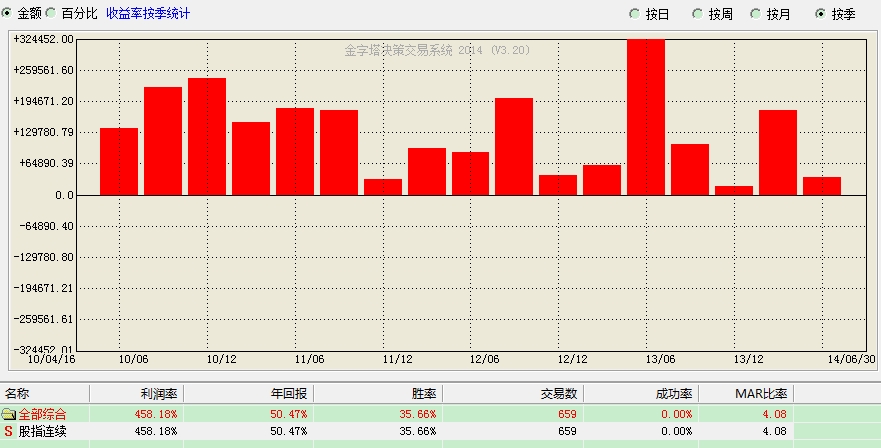Click the 13/06 date label
The width and height of the screenshot is (881, 448).
click(x=661, y=359)
